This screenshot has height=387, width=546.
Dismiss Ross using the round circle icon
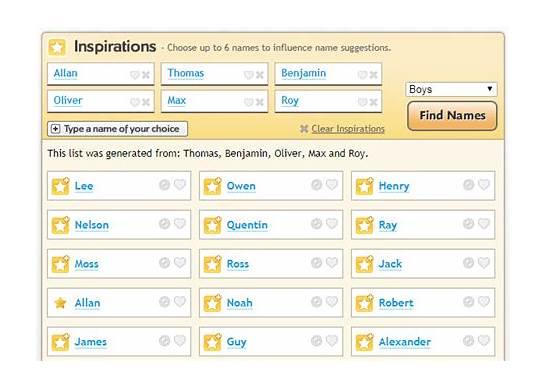(x=316, y=262)
